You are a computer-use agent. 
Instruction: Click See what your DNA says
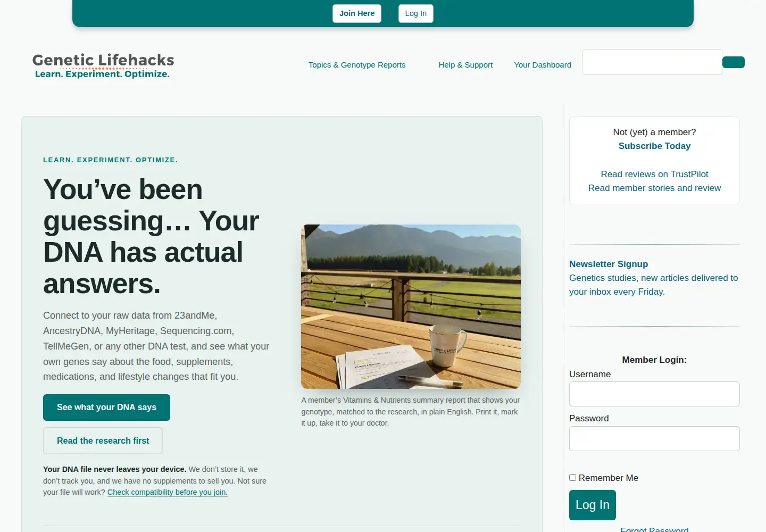click(106, 408)
